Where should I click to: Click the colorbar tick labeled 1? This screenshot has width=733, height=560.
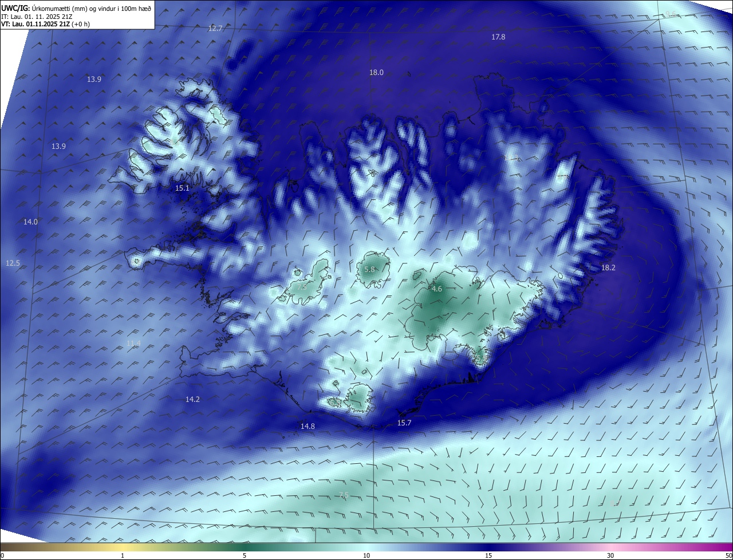123,555
